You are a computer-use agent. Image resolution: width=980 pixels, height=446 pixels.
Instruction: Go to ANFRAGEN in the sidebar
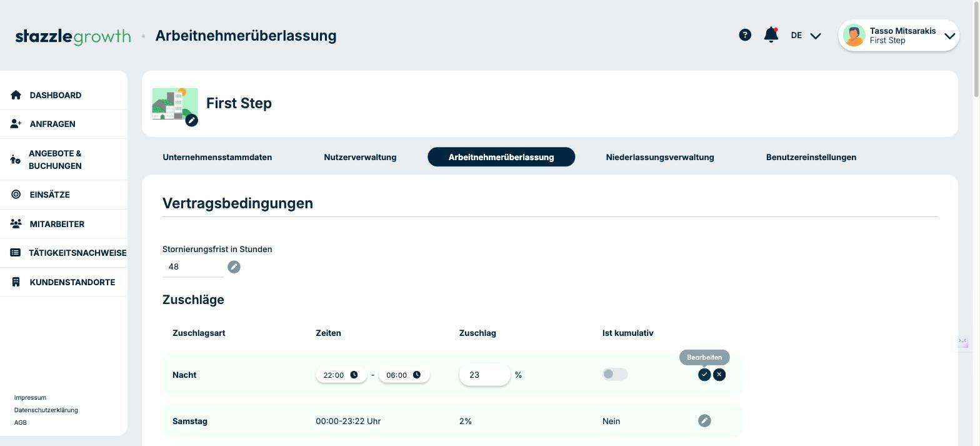click(x=52, y=124)
